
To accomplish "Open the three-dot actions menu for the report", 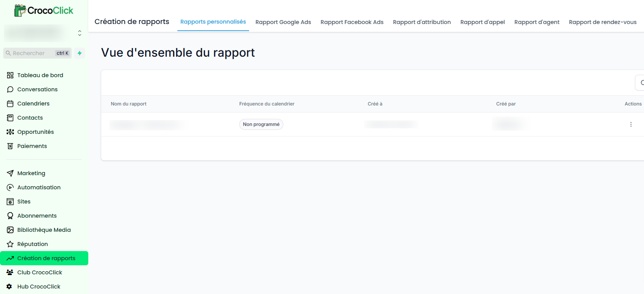I will pos(631,124).
